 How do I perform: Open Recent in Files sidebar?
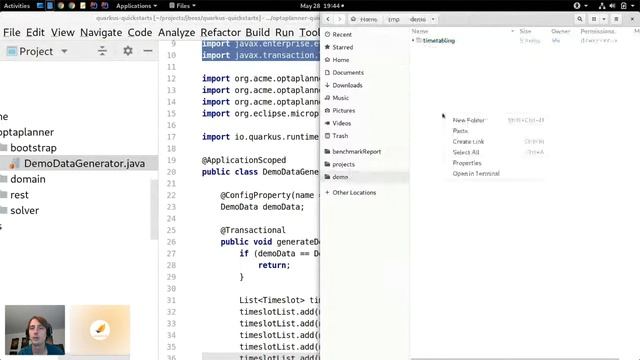click(342, 34)
